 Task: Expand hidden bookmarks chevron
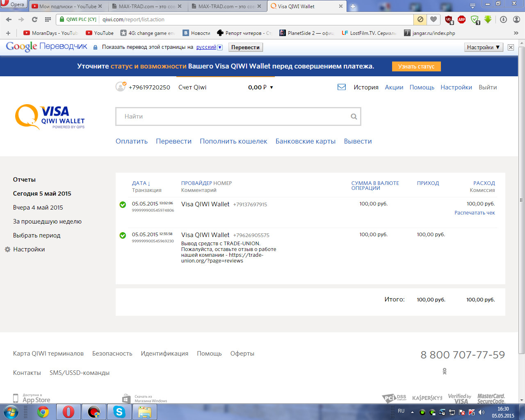point(516,33)
